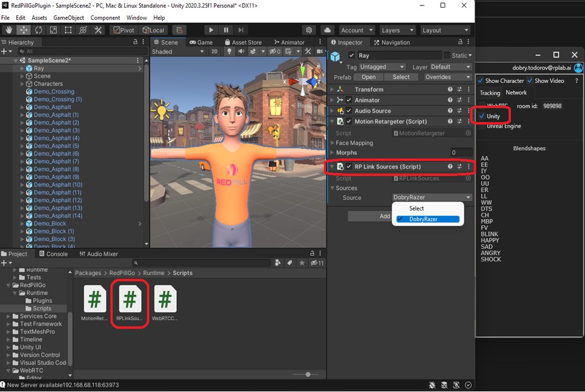The width and height of the screenshot is (585, 392).
Task: Click the Pause button in toolbar
Action: pyautogui.click(x=226, y=30)
